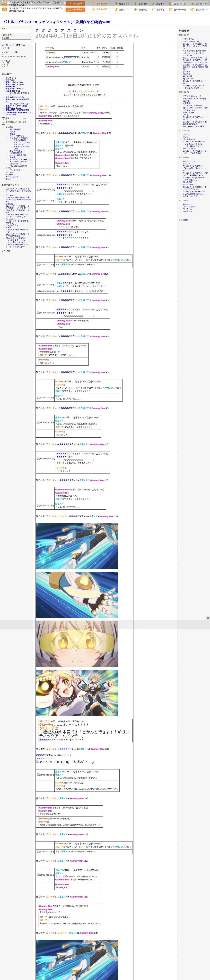The height and width of the screenshot is (980, 210).
Task: Open the なりきりバトラー link
Action: (x=17, y=151)
